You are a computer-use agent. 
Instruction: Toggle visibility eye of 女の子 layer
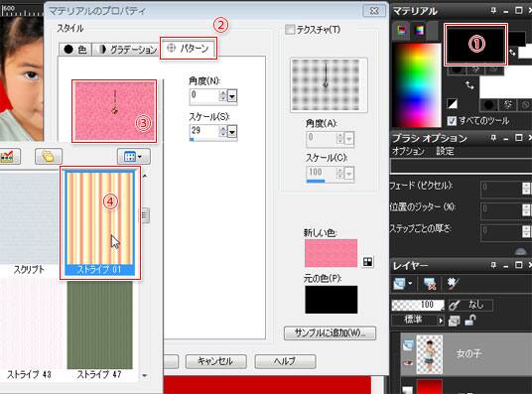pos(407,363)
